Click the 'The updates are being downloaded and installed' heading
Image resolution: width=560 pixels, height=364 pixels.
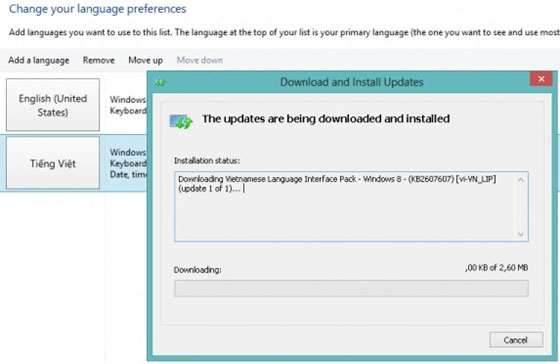[326, 119]
